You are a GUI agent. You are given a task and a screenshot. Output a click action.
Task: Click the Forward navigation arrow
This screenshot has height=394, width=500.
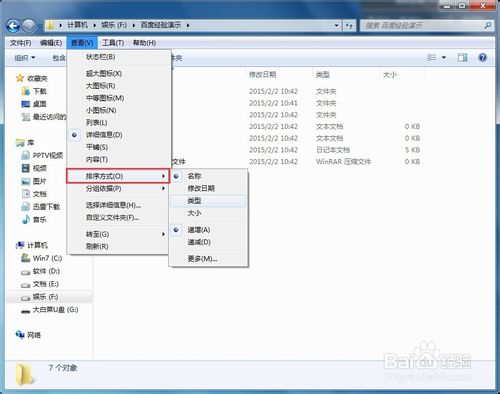(29, 26)
